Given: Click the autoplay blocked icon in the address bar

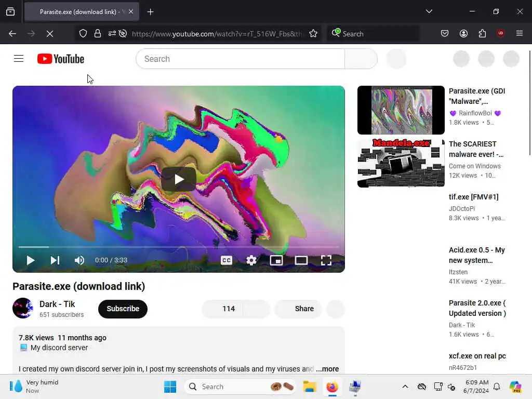Looking at the screenshot, I should tap(123, 34).
